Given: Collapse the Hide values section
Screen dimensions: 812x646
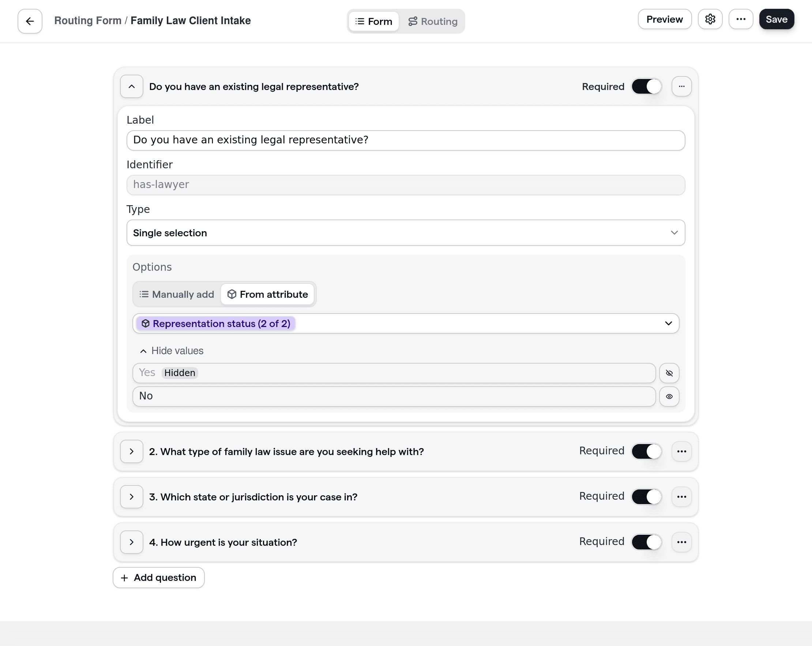Looking at the screenshot, I should coord(172,350).
